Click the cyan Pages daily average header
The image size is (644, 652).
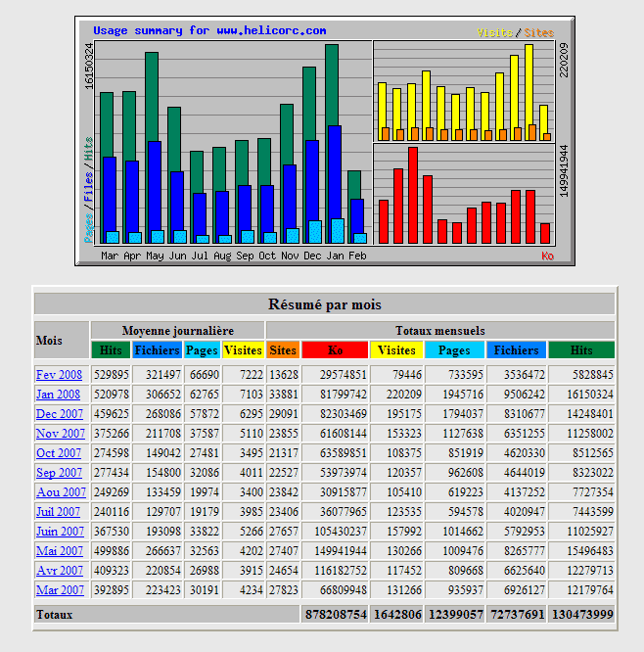(x=202, y=350)
